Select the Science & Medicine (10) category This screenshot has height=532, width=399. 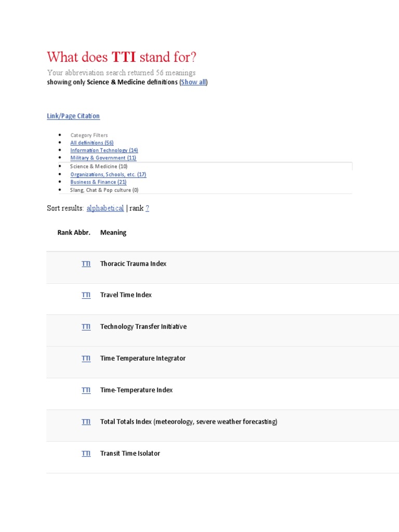99,166
